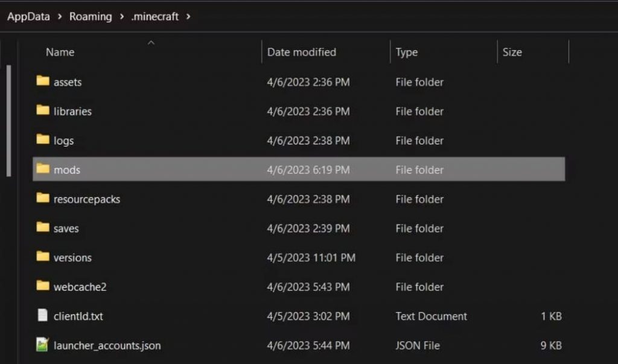Screen dimensions: 618x364
Task: Open the libraries folder
Action: 72,111
